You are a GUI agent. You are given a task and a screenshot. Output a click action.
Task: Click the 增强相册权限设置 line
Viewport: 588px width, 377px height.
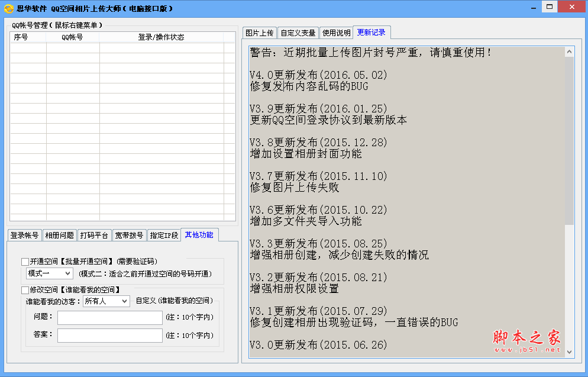(x=295, y=289)
